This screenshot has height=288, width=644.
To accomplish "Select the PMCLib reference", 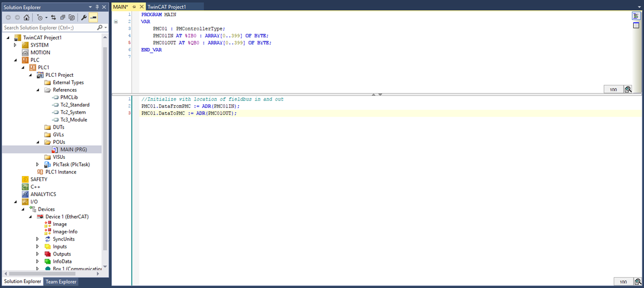I will point(69,97).
